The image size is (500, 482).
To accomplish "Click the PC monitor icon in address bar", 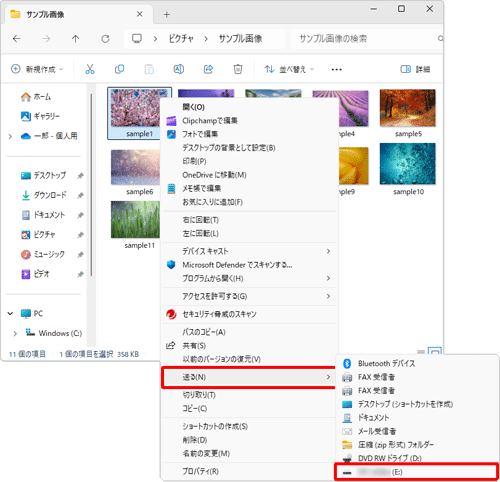I will coord(137,39).
